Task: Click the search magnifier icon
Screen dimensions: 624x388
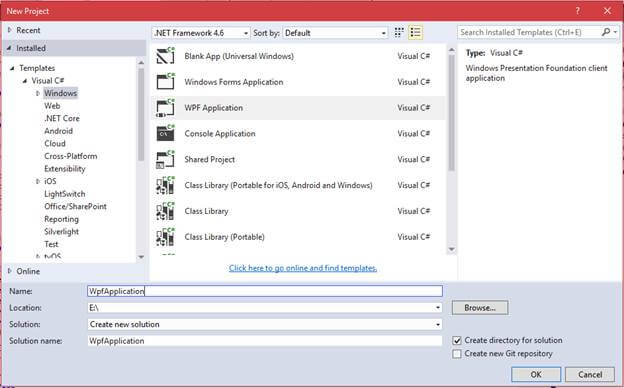Action: click(606, 32)
